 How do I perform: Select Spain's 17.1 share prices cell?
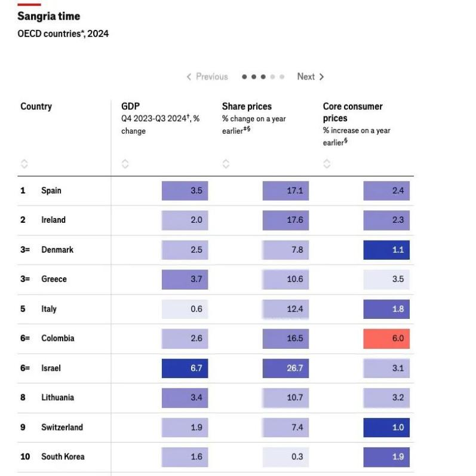(285, 191)
